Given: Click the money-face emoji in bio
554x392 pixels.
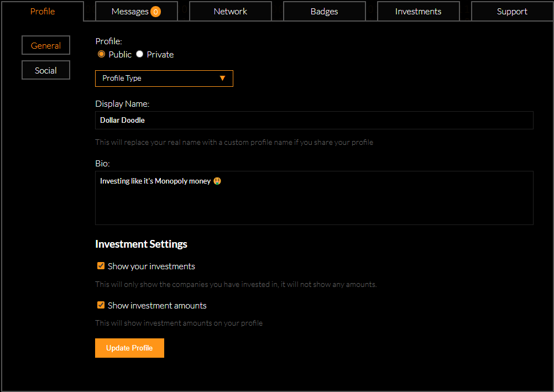Looking at the screenshot, I should point(217,181).
